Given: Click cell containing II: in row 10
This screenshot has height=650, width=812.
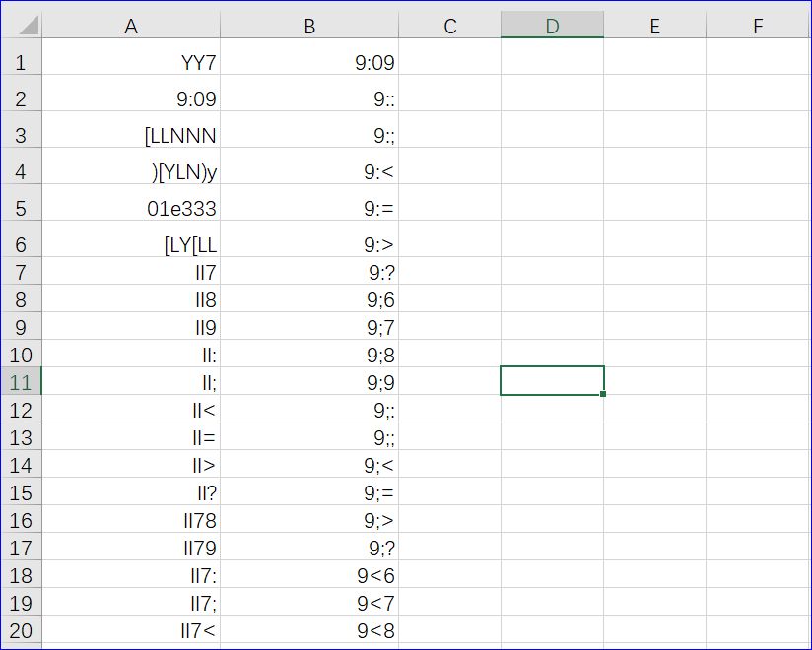Looking at the screenshot, I should 131,355.
